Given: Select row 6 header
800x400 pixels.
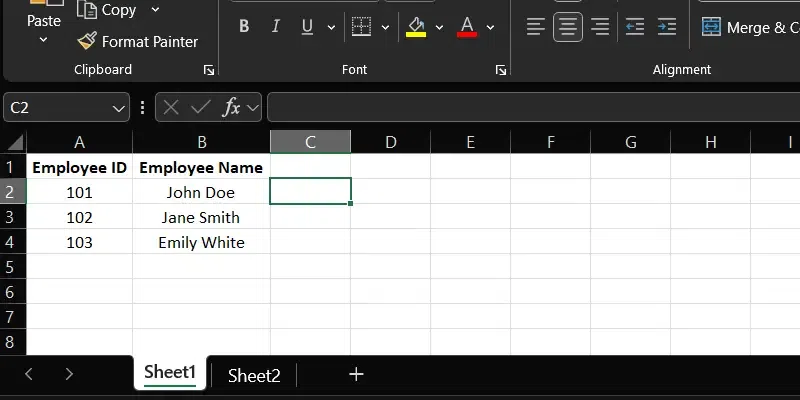Looking at the screenshot, I should [13, 291].
